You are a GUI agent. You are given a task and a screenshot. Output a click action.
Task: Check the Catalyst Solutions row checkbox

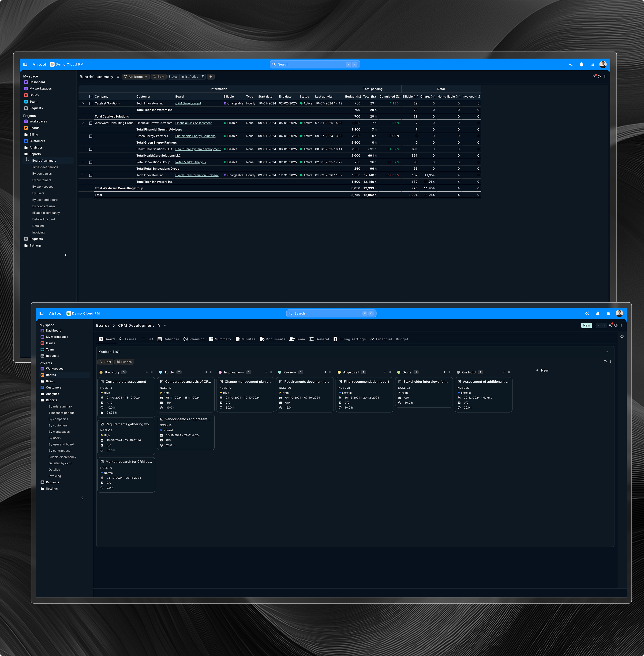[91, 104]
